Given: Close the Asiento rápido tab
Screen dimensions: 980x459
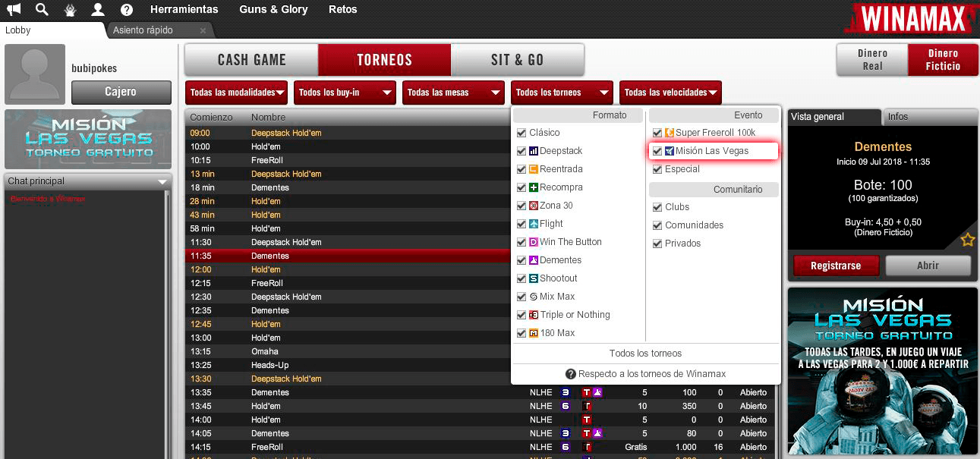Looking at the screenshot, I should tap(203, 31).
